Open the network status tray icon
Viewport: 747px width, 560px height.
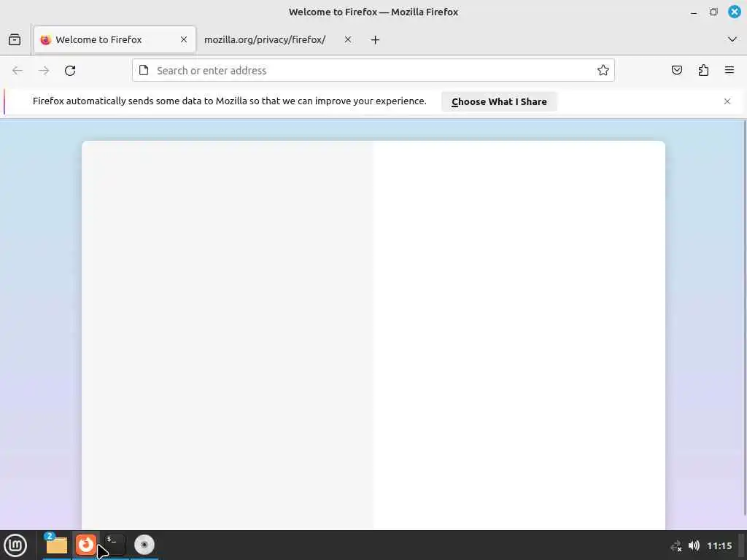point(676,546)
